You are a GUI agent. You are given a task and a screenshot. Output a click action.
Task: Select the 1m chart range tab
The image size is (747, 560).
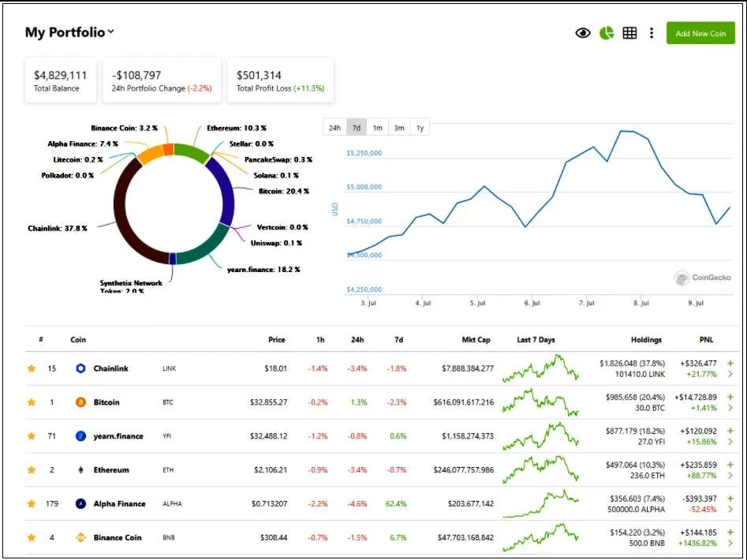coord(377,128)
